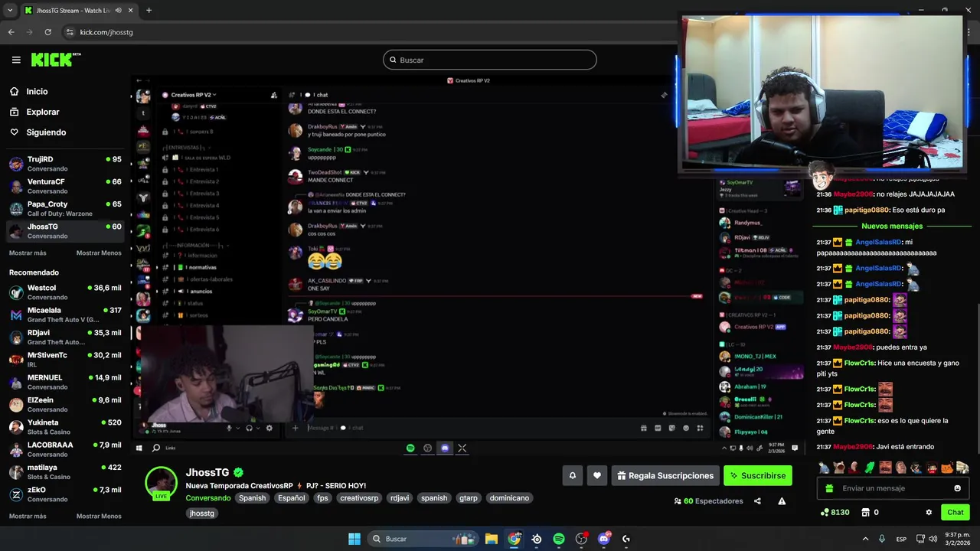The image size is (980, 551).
Task: Open the emoji picker in chat input
Action: coord(957,488)
